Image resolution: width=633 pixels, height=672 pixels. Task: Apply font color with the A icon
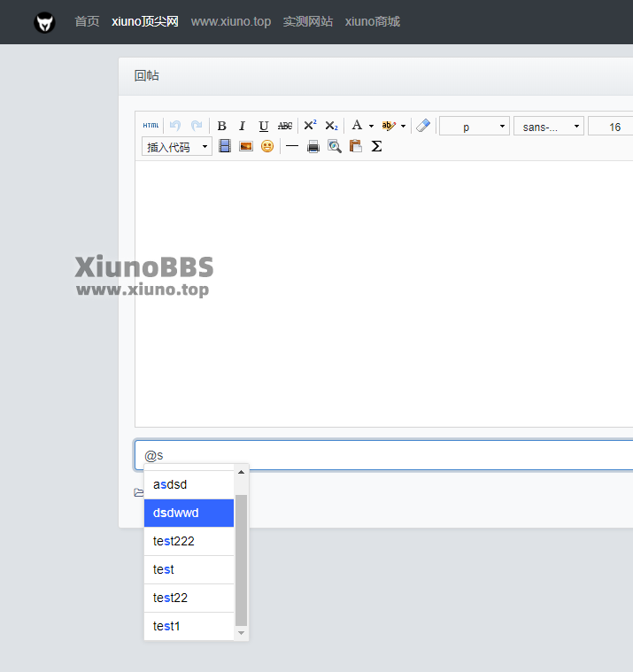(357, 126)
